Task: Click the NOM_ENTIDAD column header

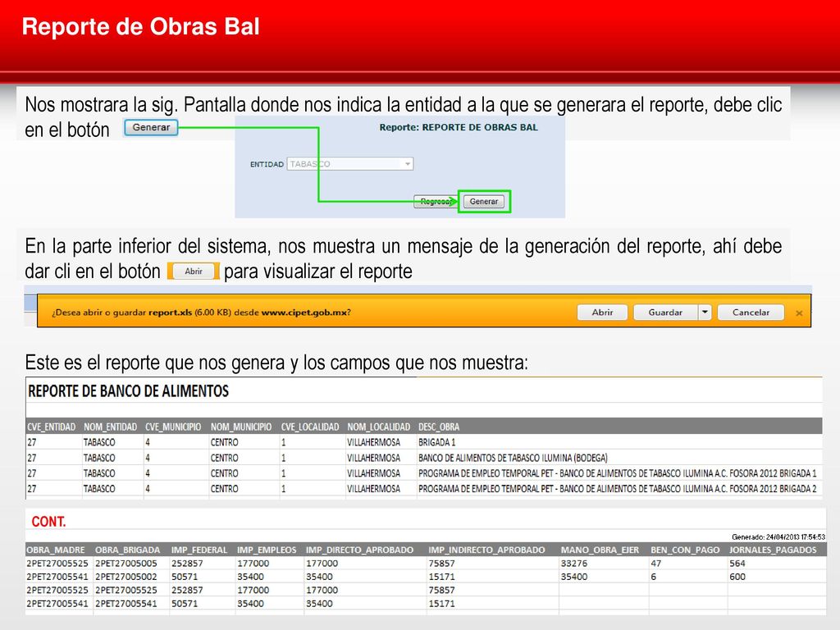Action: point(111,427)
